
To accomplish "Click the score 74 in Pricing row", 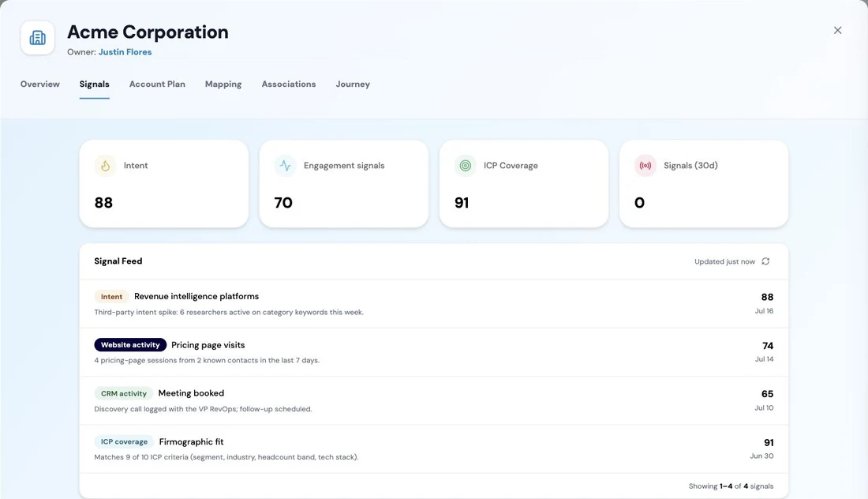I will coord(768,346).
